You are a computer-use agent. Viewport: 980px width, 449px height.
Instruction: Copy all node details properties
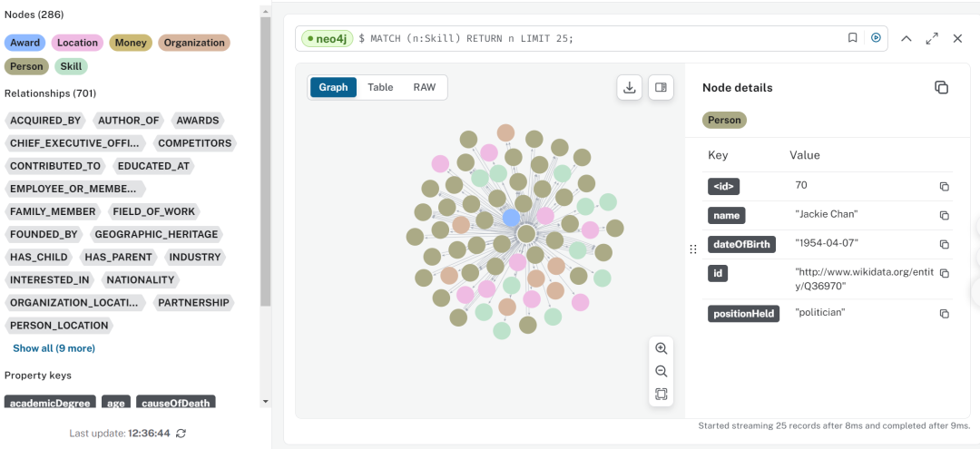[941, 87]
